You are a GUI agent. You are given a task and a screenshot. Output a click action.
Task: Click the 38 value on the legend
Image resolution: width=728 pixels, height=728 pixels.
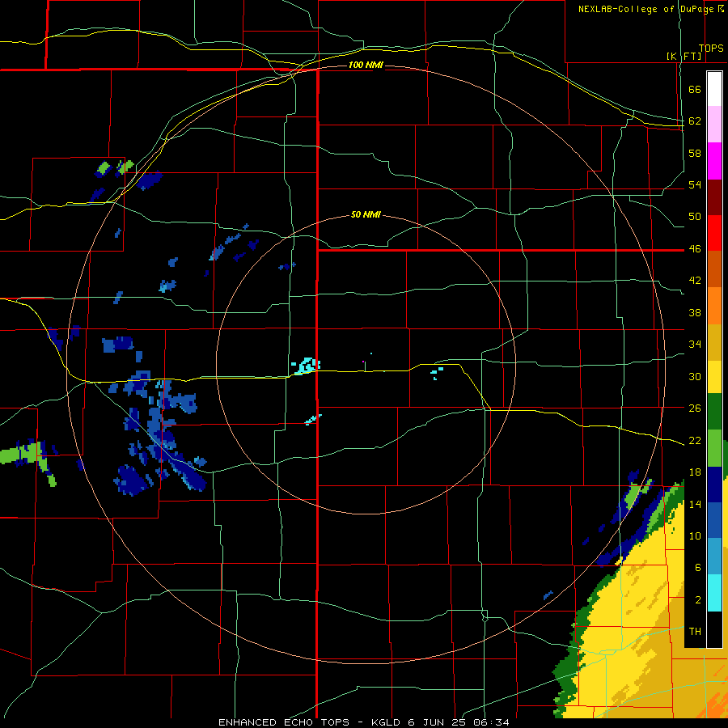[695, 312]
